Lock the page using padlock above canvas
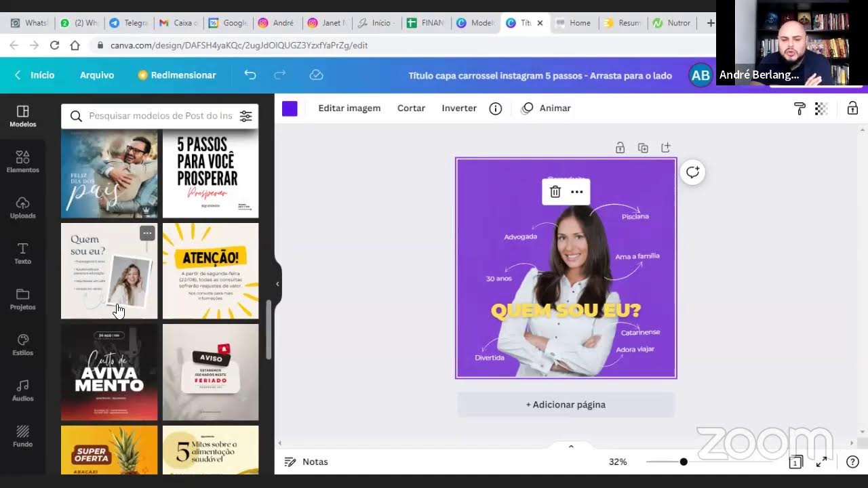Screen dimensions: 868x488 pos(620,148)
